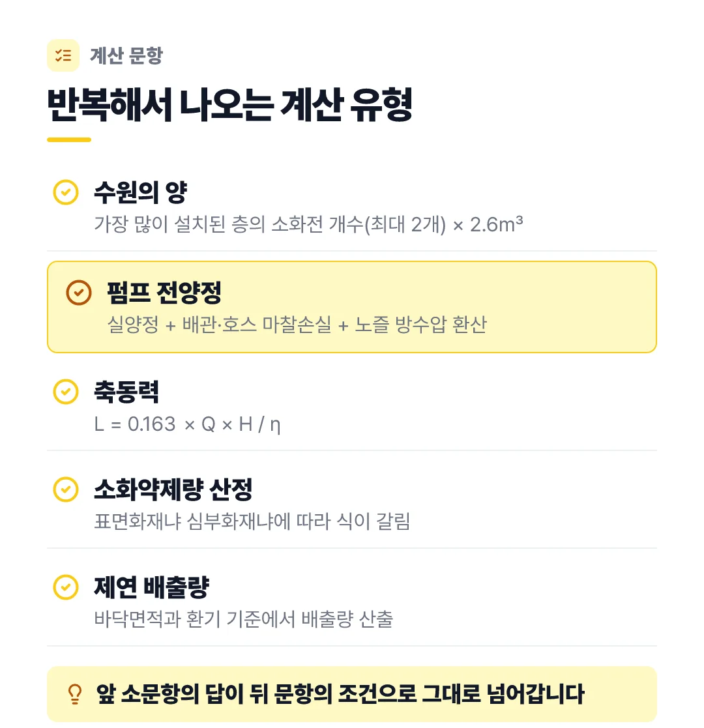
Task: Click the formula L = 0.163 × Q × H / η
Action: click(187, 424)
